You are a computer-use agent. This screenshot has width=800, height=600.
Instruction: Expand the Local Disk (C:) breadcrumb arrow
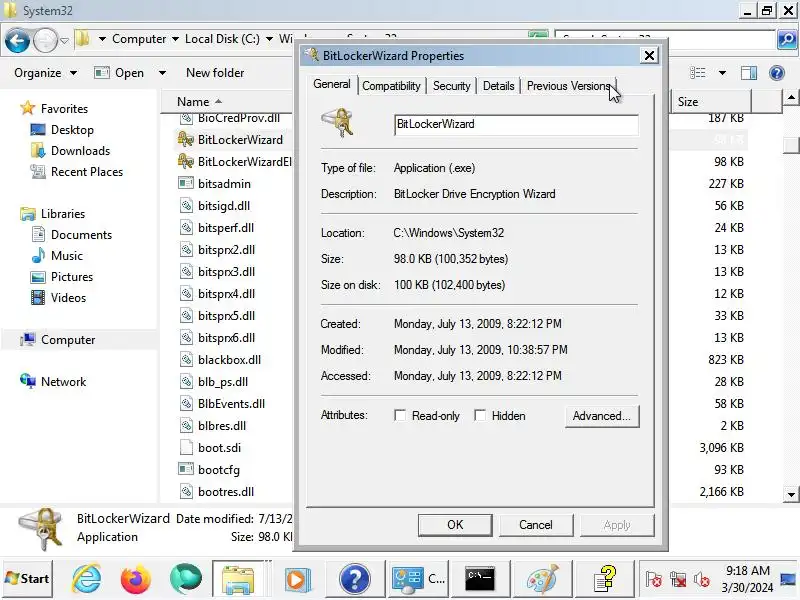pos(269,39)
